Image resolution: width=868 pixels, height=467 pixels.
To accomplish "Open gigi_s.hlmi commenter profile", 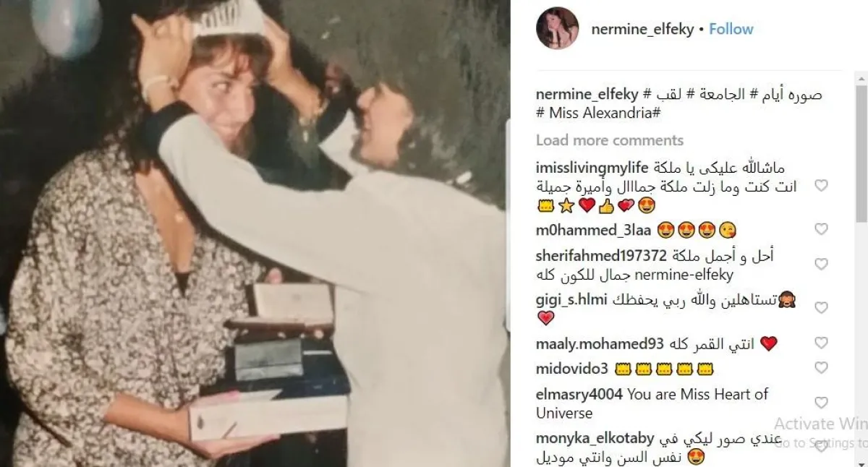I will [x=569, y=300].
